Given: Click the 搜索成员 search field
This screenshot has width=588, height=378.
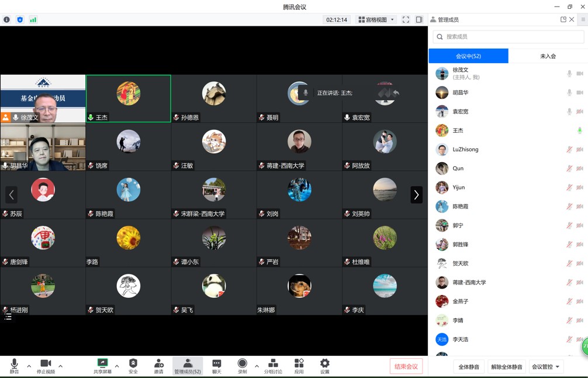Looking at the screenshot, I should (509, 37).
